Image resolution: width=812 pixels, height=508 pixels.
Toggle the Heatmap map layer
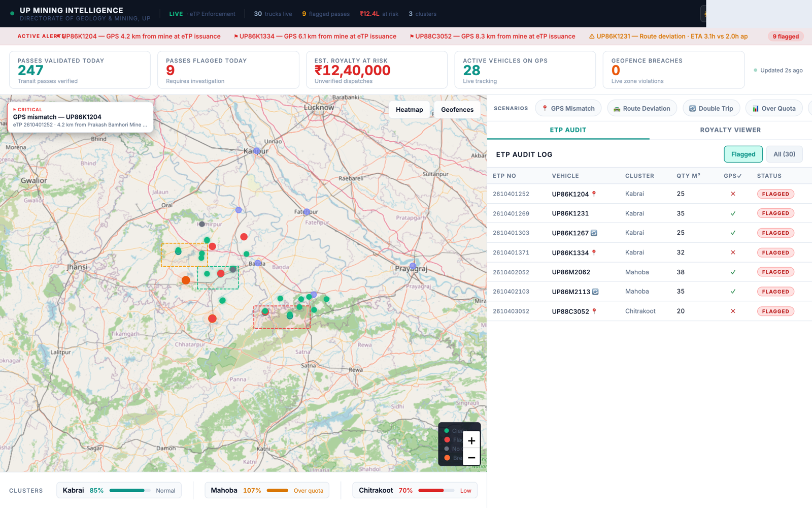[409, 110]
